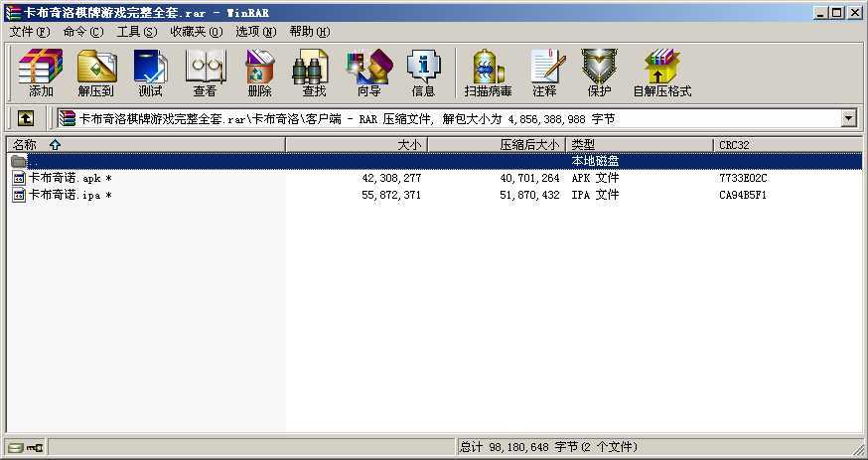Open the 收藏夹(O) menu
This screenshot has height=460, width=868.
196,32
